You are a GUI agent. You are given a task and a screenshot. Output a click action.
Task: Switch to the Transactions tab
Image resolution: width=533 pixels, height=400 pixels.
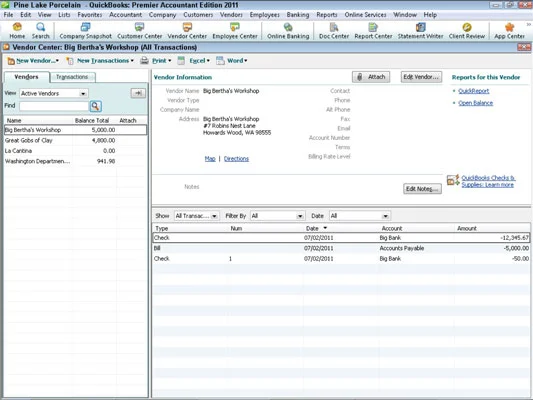(x=72, y=77)
